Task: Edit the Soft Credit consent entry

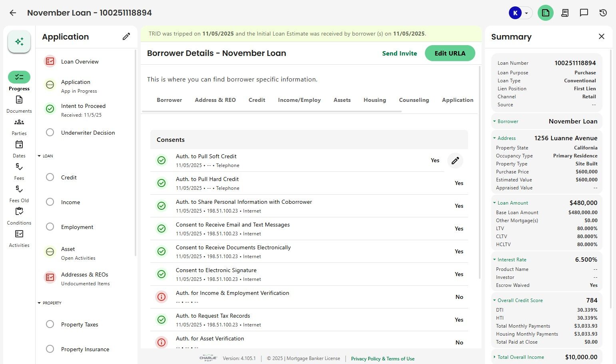Action: pos(455,161)
